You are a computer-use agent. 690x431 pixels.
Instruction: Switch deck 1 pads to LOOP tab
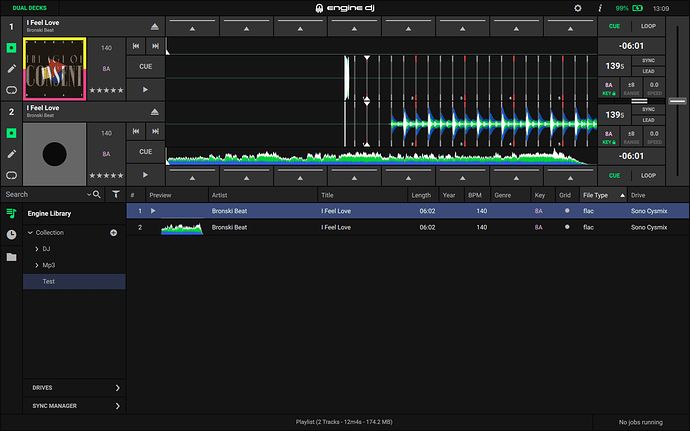click(x=648, y=26)
